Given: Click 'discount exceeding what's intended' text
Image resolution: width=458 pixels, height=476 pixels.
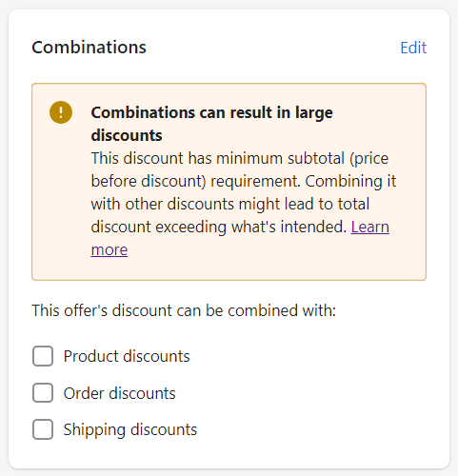Looking at the screenshot, I should point(219,227).
